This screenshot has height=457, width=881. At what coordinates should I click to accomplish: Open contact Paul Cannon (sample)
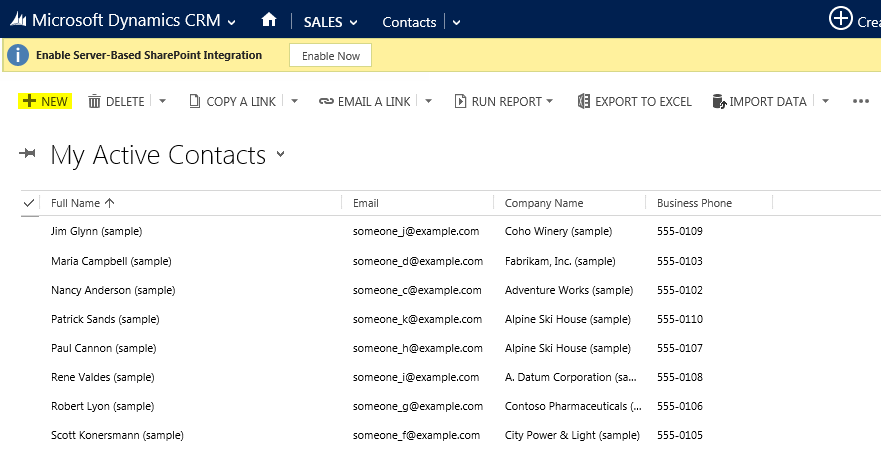click(103, 348)
